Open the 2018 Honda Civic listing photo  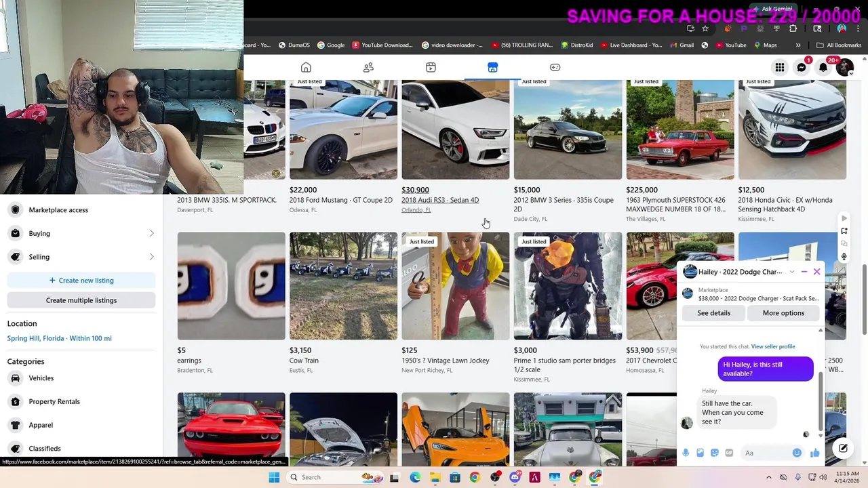point(792,129)
